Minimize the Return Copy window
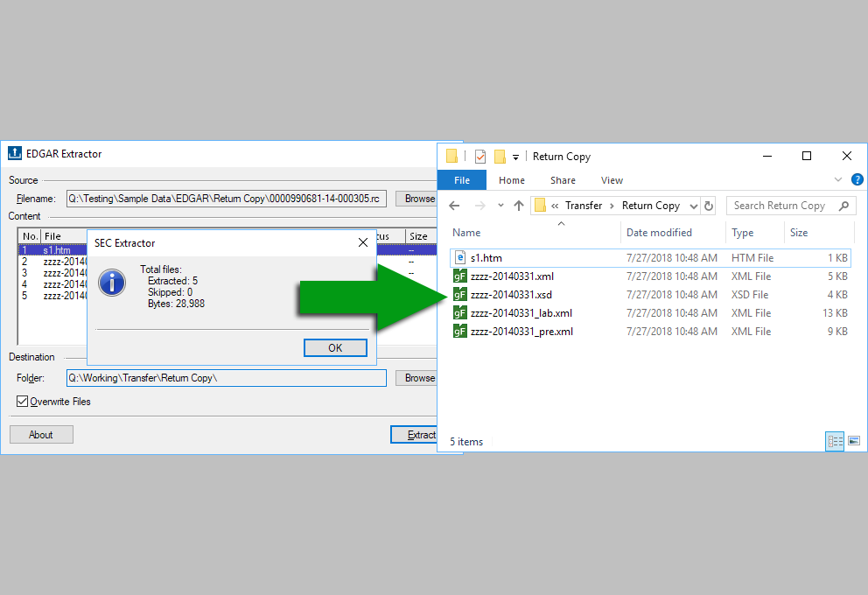This screenshot has height=595, width=868. (x=766, y=157)
